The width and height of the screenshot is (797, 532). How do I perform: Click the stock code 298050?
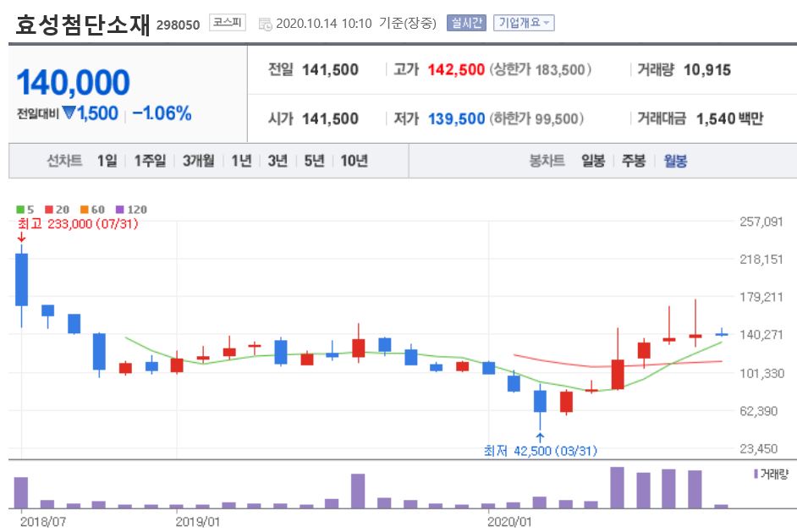click(178, 25)
